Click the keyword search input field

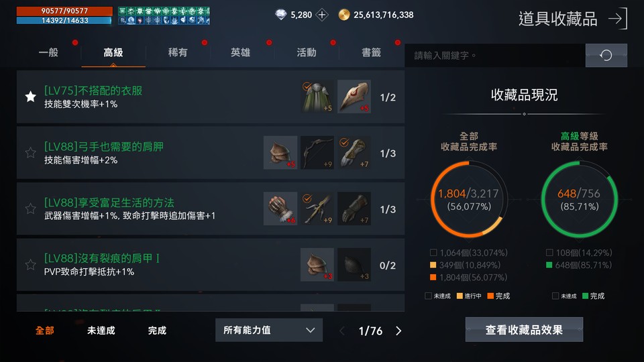pos(495,56)
